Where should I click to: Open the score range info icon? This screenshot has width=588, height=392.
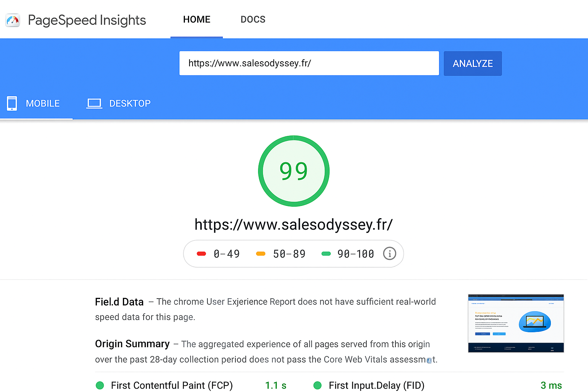(x=390, y=254)
